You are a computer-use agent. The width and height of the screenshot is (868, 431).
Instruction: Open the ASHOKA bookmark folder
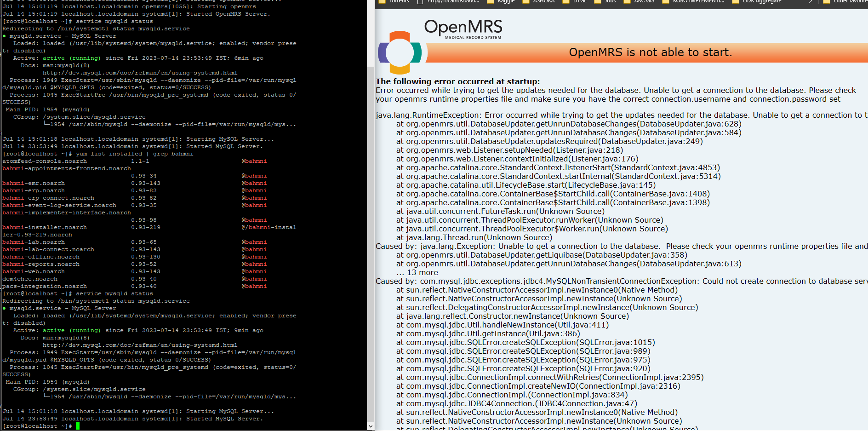(539, 1)
